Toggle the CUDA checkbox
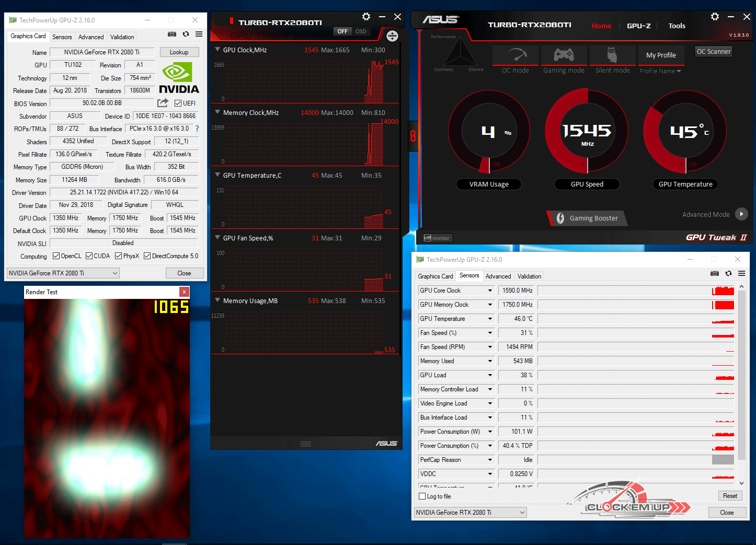 89,256
